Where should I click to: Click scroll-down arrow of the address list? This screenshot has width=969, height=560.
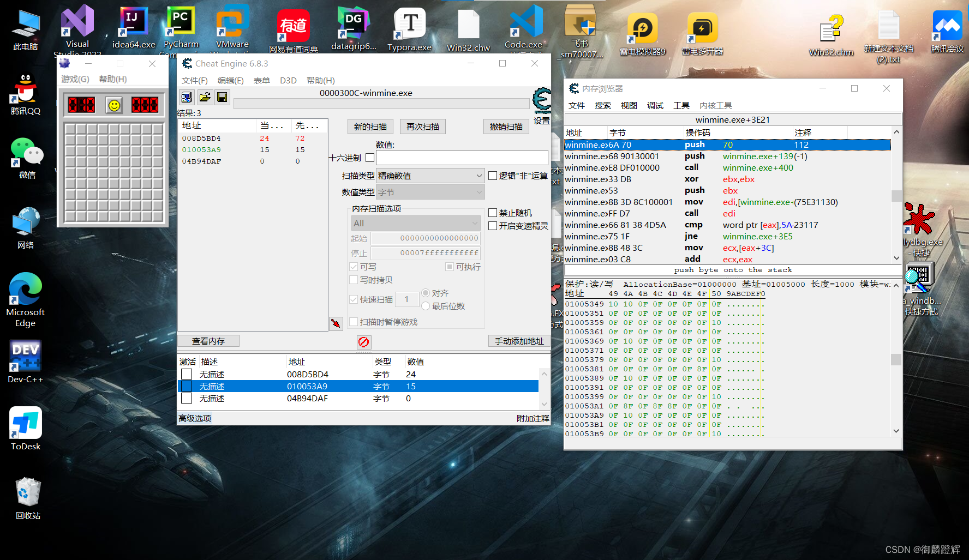point(544,404)
